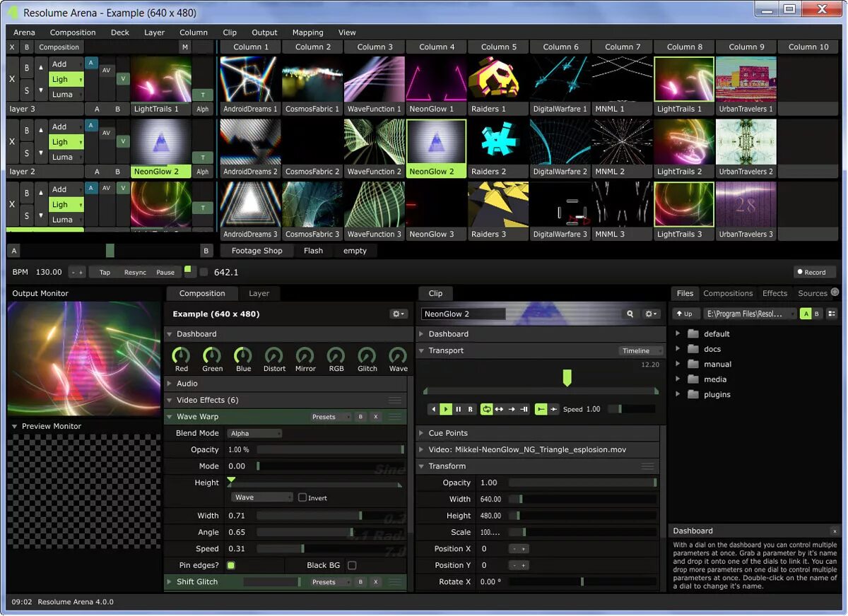Image resolution: width=848 pixels, height=616 pixels.
Task: Open the clip panel gear menu
Action: point(651,314)
